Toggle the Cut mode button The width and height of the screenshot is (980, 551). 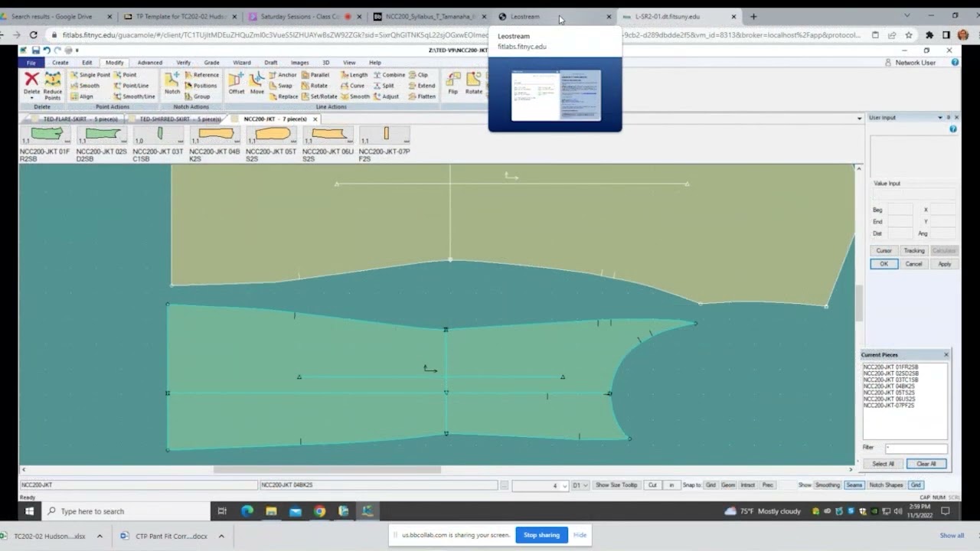point(652,485)
